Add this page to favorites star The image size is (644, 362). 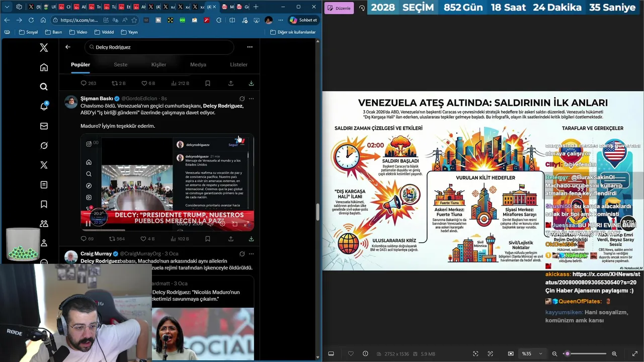pyautogui.click(x=134, y=20)
